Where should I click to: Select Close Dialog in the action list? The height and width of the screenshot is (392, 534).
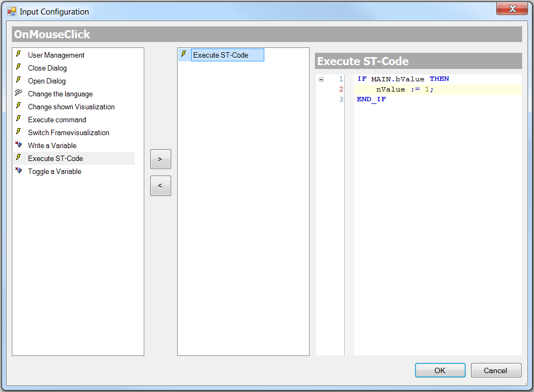(47, 68)
